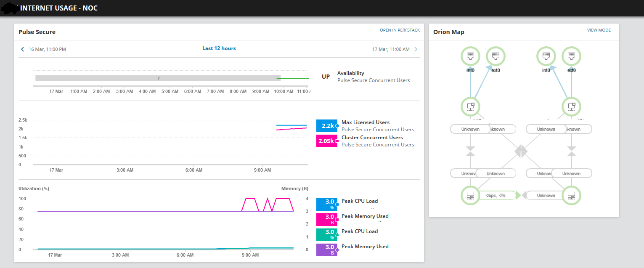Click the pink 2.05k Cluster Concurrent swatch
644x268 pixels.
pyautogui.click(x=327, y=141)
